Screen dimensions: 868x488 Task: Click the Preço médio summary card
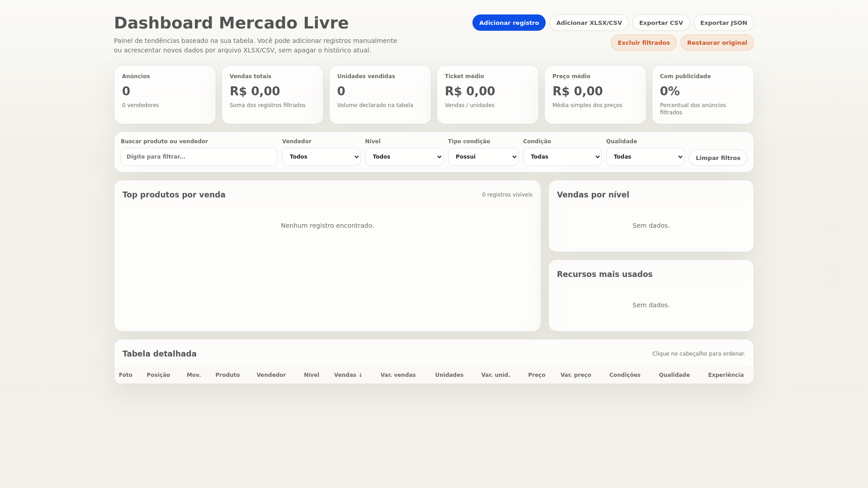595,94
